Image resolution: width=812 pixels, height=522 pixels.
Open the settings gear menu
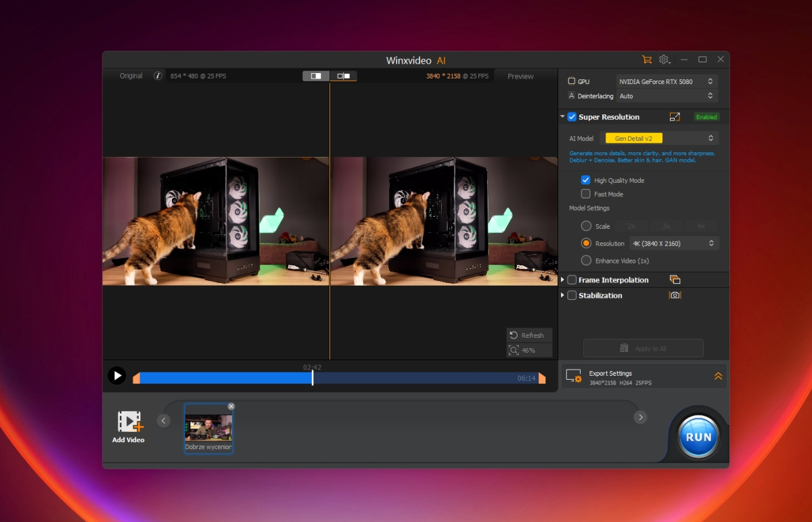665,60
